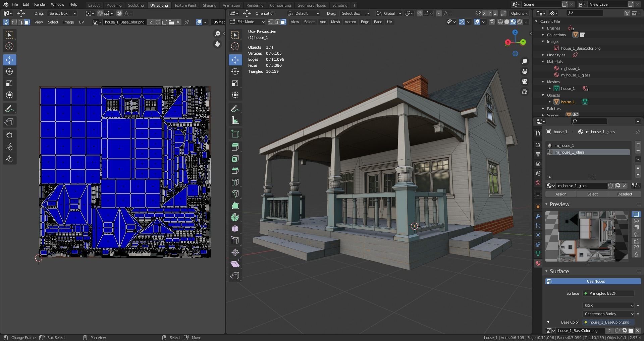The height and width of the screenshot is (341, 644).
Task: Select the Loop Cut tool
Action: (235, 182)
